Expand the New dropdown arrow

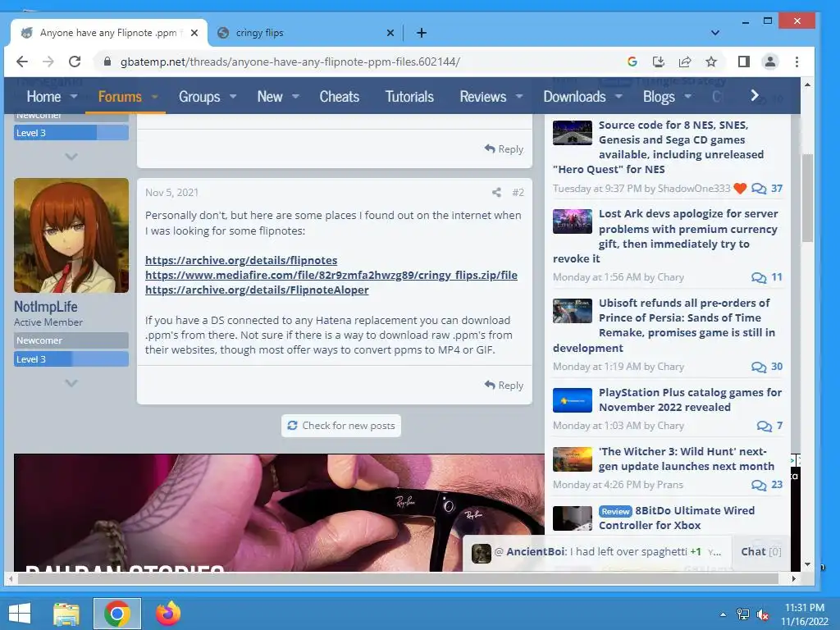[295, 97]
